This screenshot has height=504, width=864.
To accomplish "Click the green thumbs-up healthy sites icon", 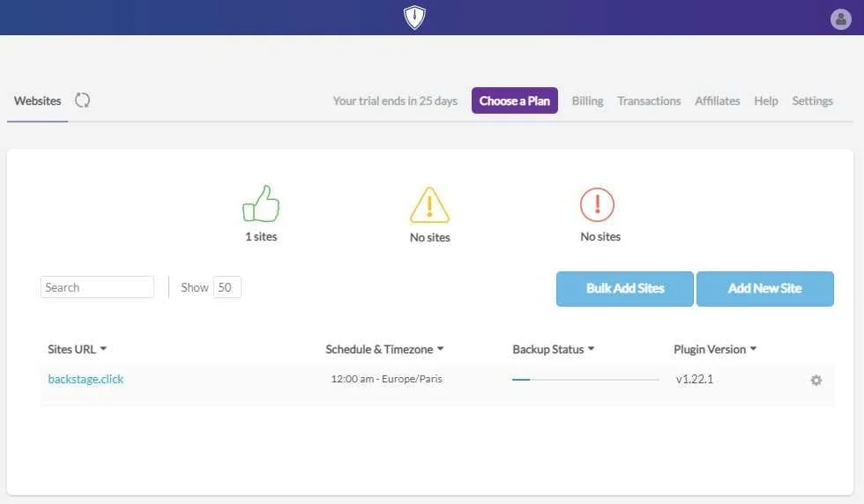I will tap(261, 204).
